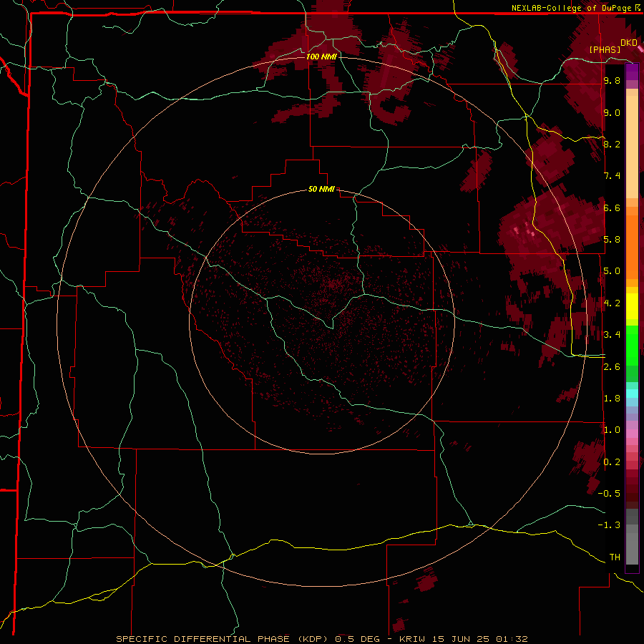Click the 50 NMI range ring label

tap(321, 190)
